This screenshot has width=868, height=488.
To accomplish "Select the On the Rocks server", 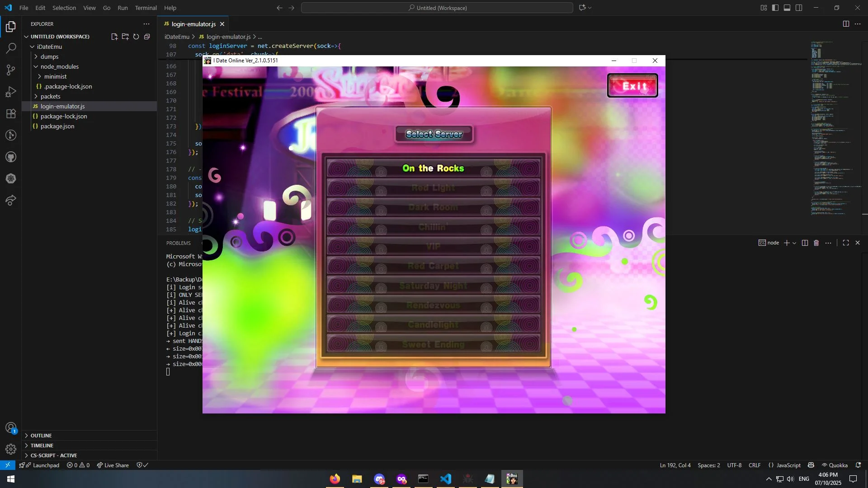I will tap(433, 168).
